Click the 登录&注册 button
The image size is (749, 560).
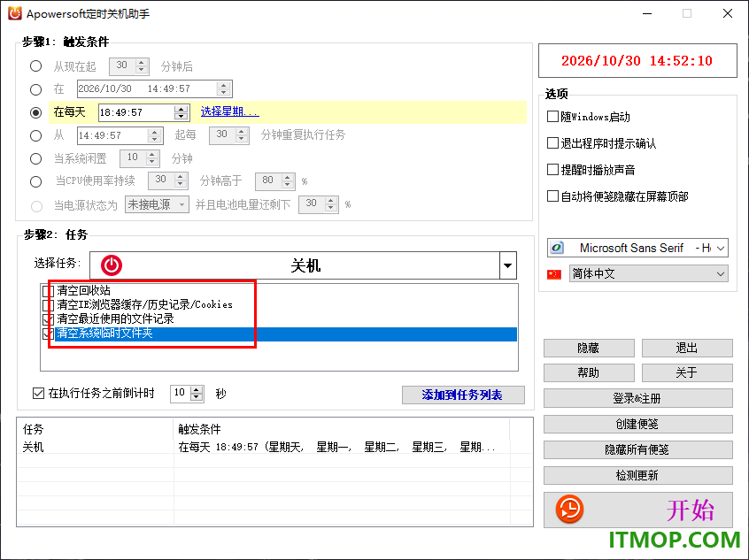point(637,398)
